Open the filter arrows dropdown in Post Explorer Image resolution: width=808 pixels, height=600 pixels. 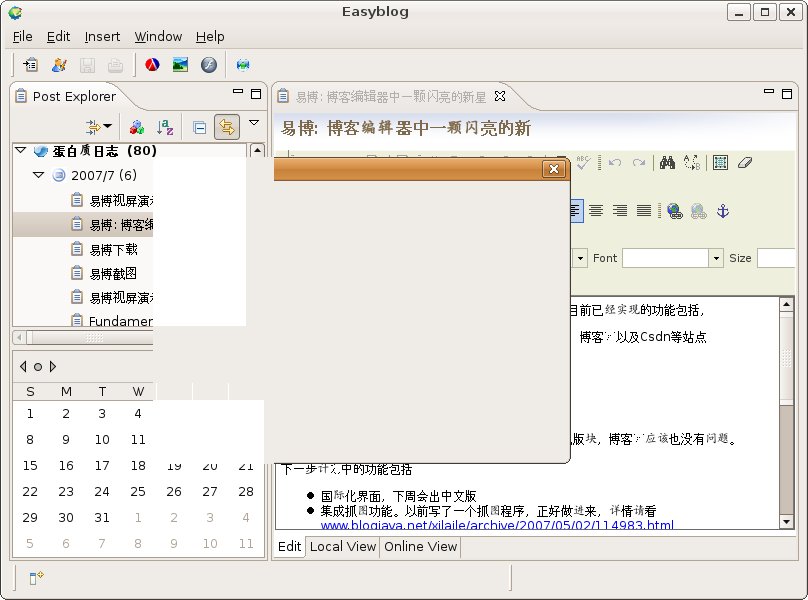[98, 127]
